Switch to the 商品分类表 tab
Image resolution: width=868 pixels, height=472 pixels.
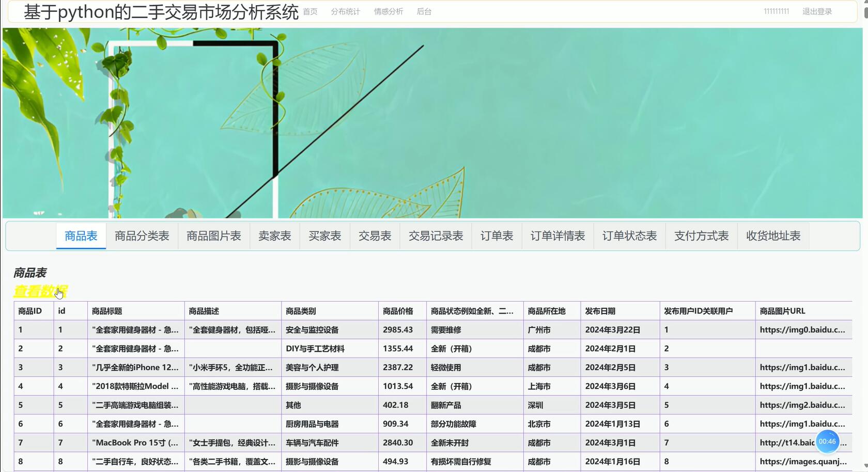coord(142,235)
